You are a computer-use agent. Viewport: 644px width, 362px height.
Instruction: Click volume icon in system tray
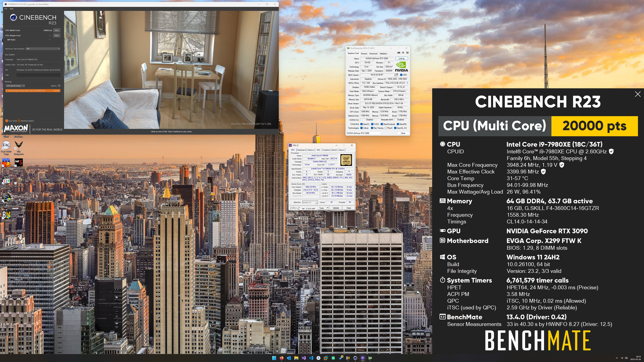[x=626, y=358]
